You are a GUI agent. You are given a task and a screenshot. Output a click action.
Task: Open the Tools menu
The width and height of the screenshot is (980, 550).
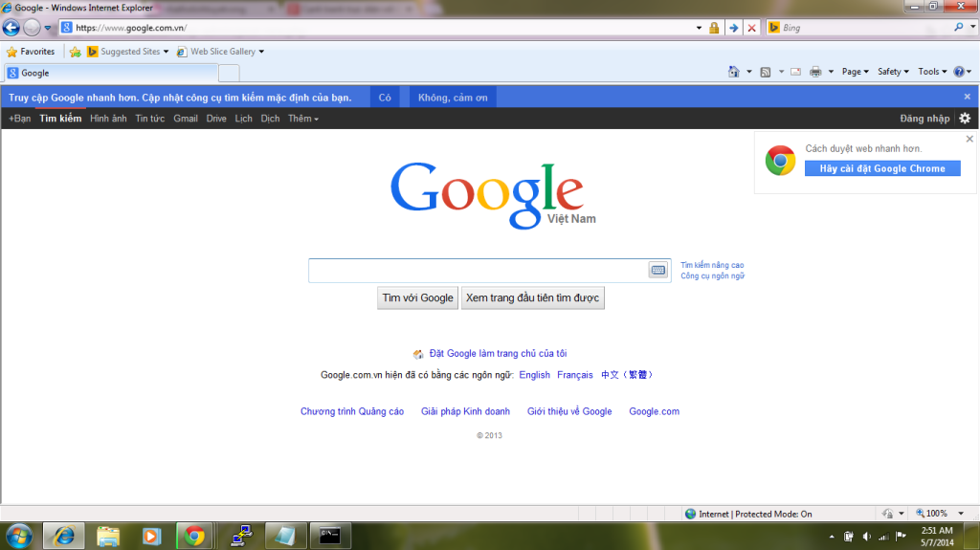click(x=932, y=72)
